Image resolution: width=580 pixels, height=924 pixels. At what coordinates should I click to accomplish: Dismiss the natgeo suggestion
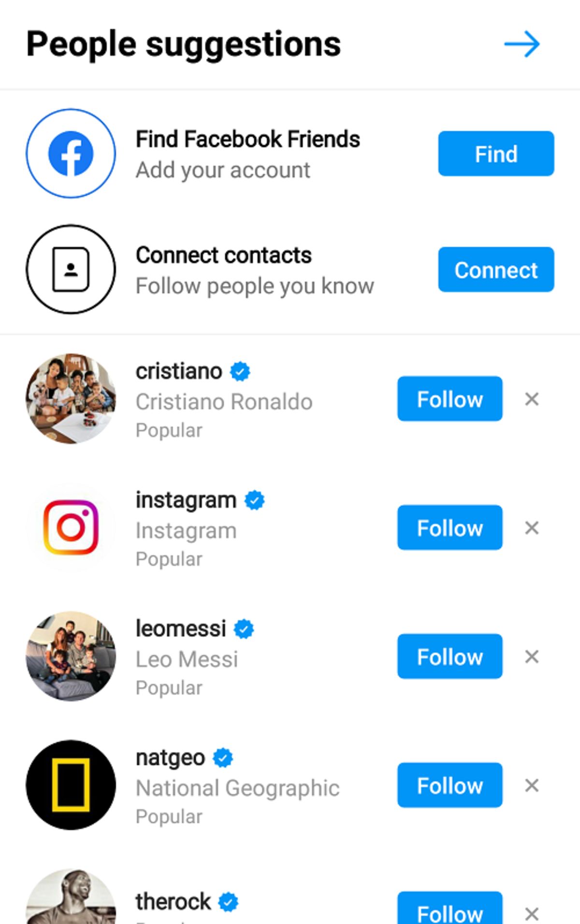pyautogui.click(x=532, y=785)
